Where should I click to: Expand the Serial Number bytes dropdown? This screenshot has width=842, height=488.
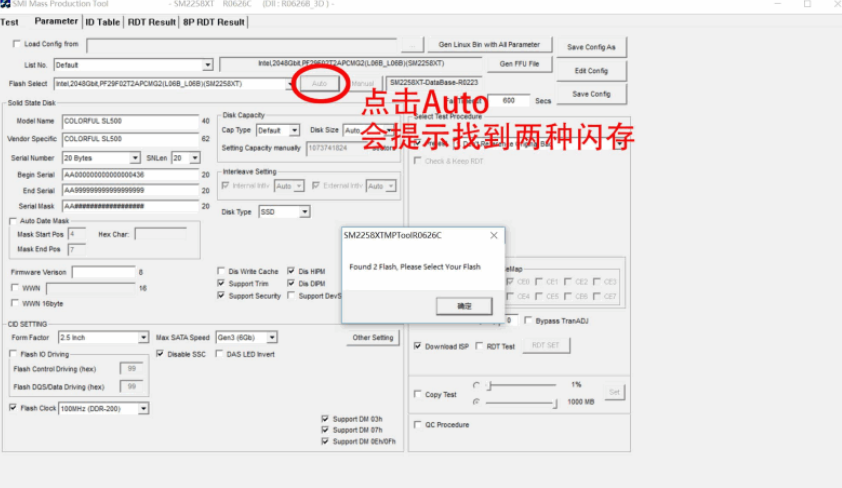(135, 158)
